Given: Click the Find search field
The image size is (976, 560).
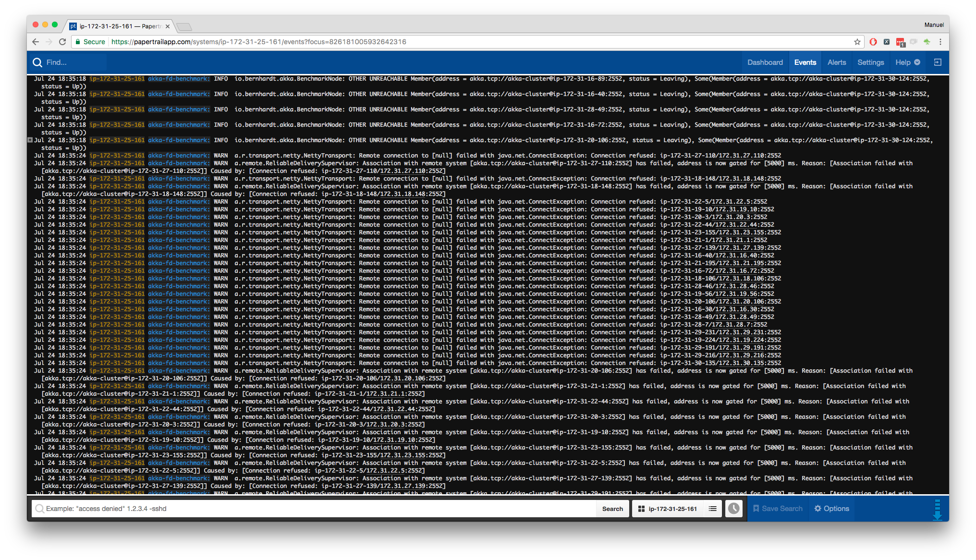Looking at the screenshot, I should (x=72, y=62).
